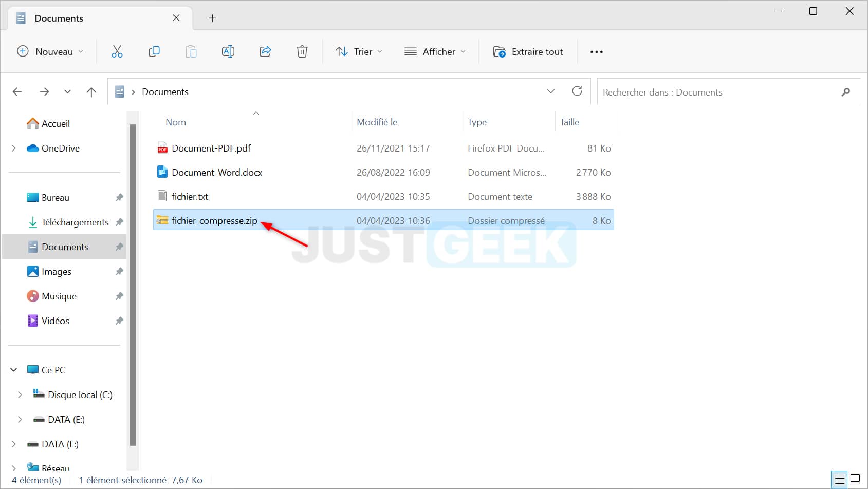Collapse the Ce PC tree node
The height and width of the screenshot is (489, 868).
click(14, 370)
